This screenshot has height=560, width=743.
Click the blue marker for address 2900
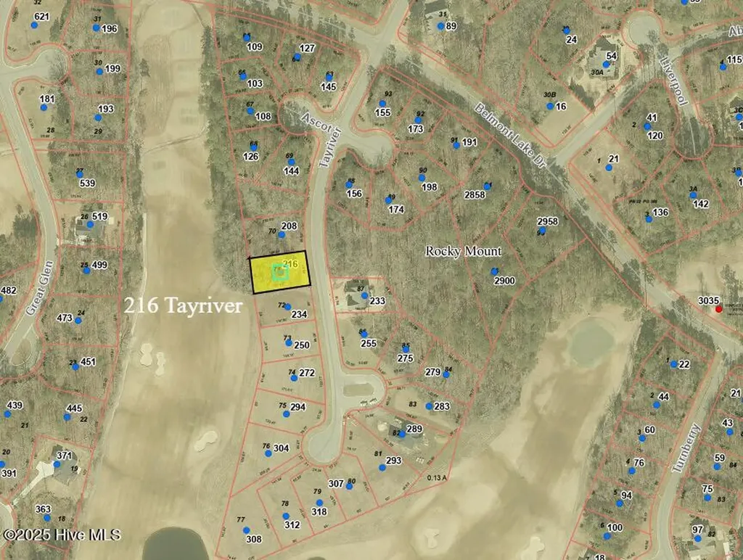point(495,271)
